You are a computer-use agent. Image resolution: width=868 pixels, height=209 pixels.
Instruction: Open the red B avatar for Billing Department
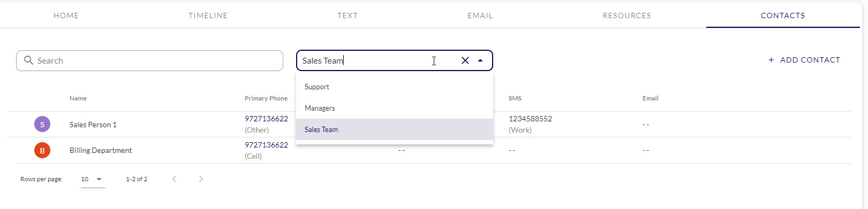point(42,150)
